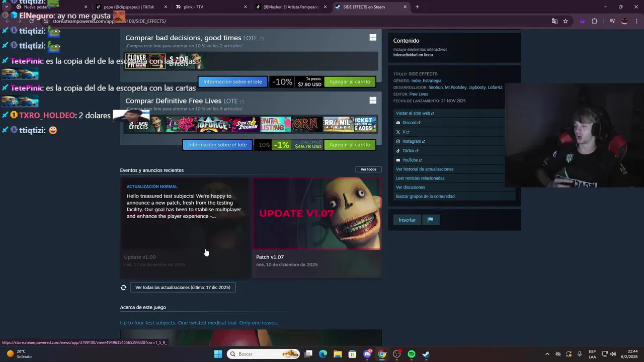Open the Patch v1.07 announcement image

coord(316,213)
